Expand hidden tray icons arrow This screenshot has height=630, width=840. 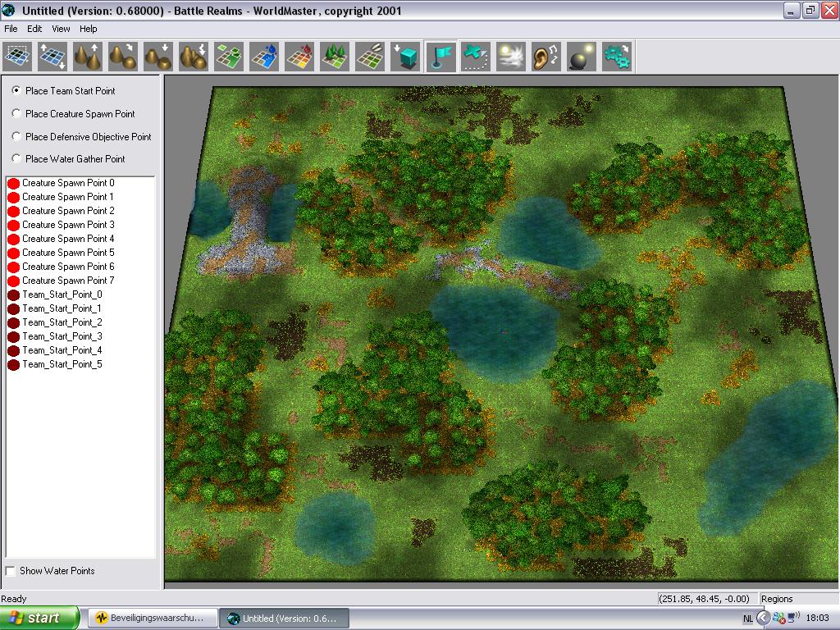pyautogui.click(x=763, y=619)
